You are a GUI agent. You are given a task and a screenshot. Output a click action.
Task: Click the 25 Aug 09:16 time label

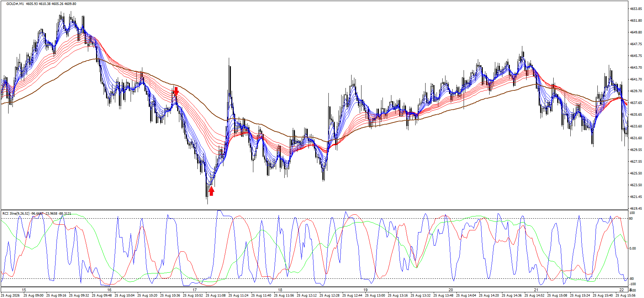coord(57,296)
